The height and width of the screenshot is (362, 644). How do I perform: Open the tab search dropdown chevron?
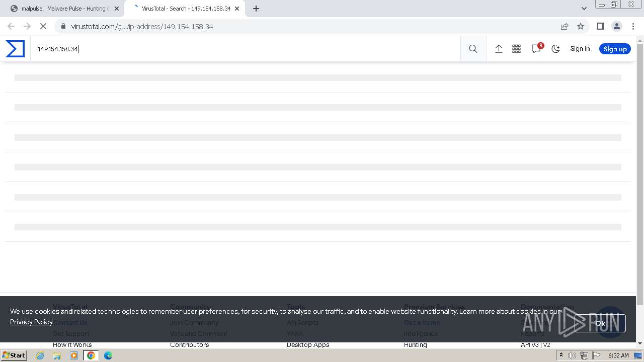[584, 9]
